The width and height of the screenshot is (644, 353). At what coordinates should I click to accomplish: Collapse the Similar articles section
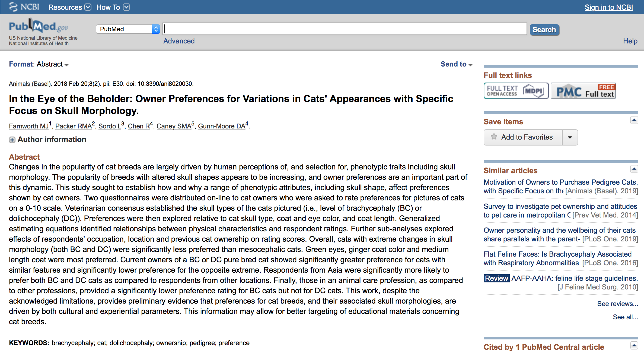(x=634, y=169)
